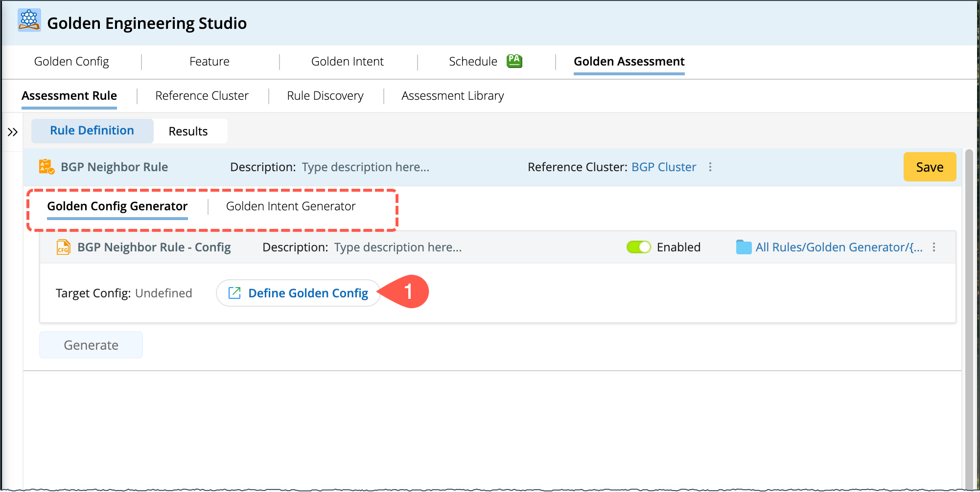Open the config rule three-dot options menu
980x492 pixels.
(934, 247)
